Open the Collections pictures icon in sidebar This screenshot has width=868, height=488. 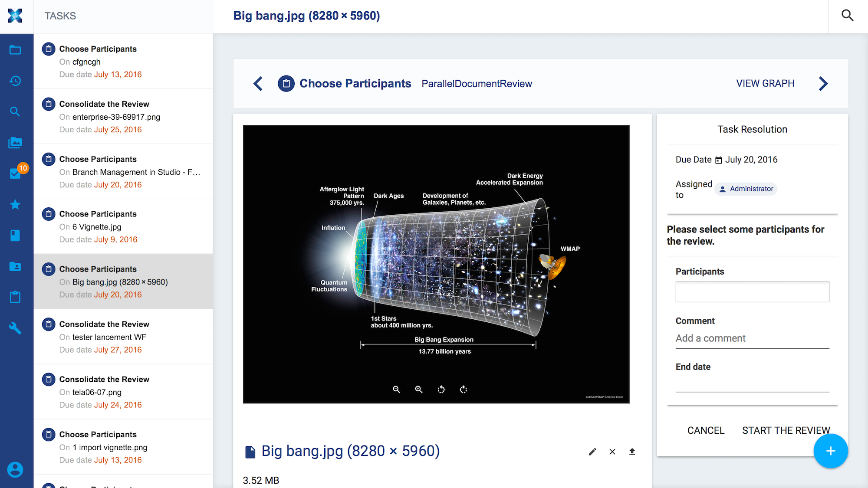pyautogui.click(x=15, y=142)
